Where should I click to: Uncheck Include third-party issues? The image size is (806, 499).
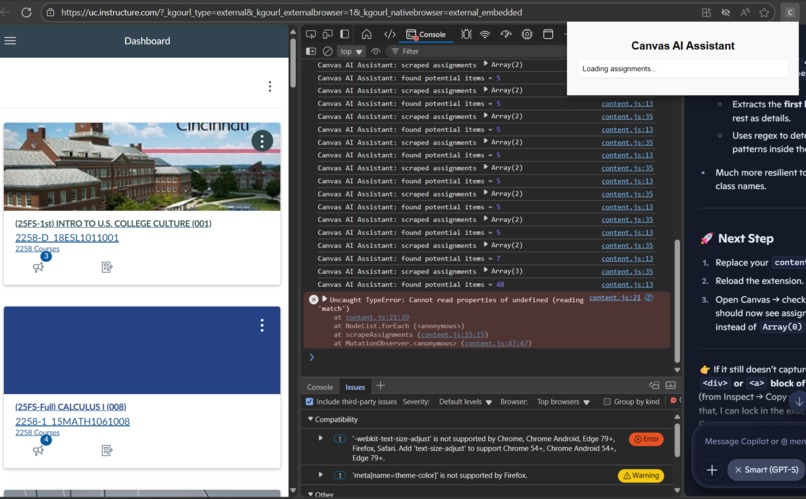(309, 401)
